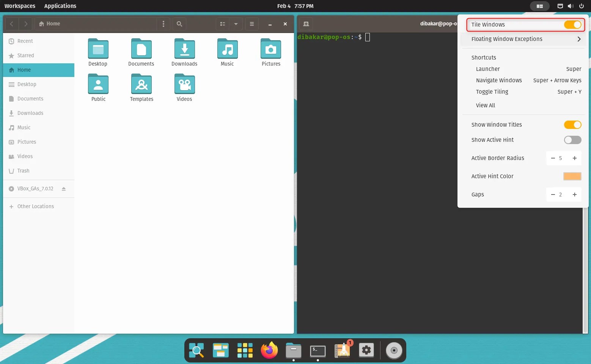
Task: Open the Trash in the sidebar
Action: [23, 171]
